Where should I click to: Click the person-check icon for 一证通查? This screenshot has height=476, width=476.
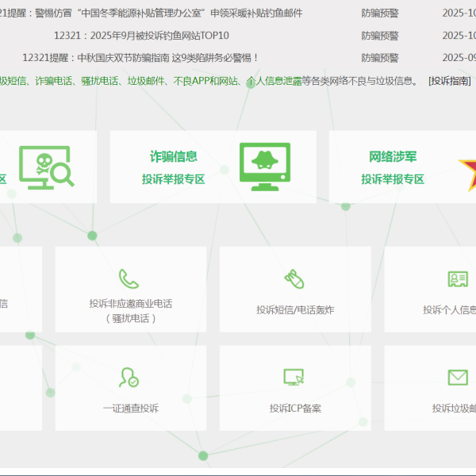click(129, 378)
